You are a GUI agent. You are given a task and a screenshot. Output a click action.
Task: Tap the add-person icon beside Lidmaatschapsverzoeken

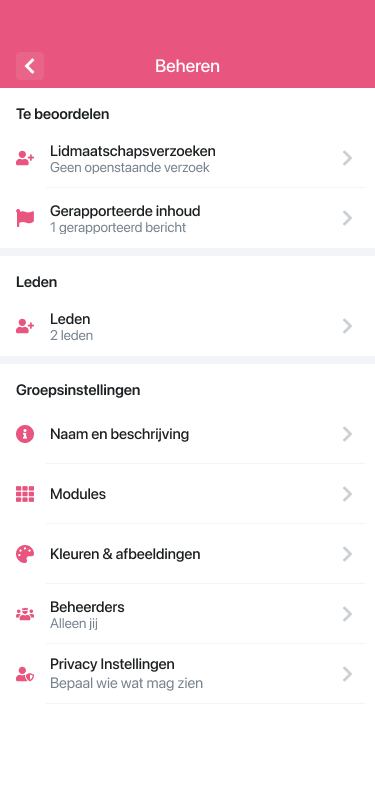coord(25,158)
